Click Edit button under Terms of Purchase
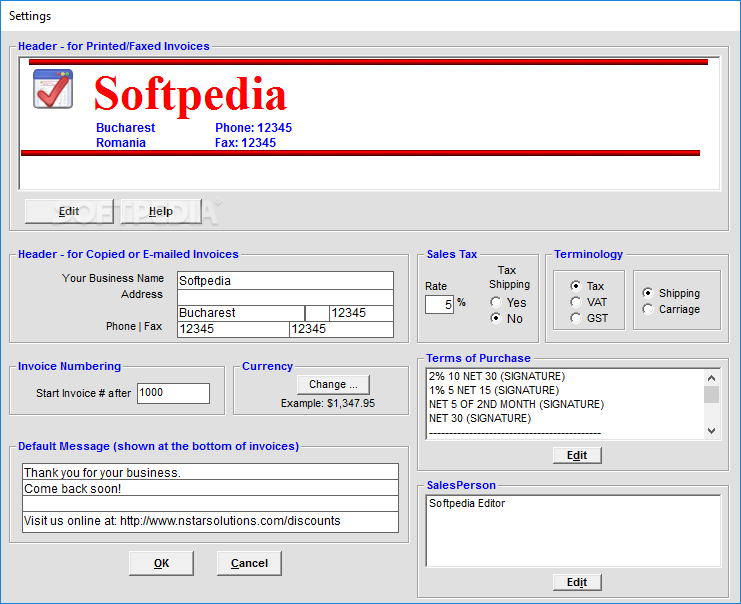Viewport: 741px width, 604px height. (577, 455)
